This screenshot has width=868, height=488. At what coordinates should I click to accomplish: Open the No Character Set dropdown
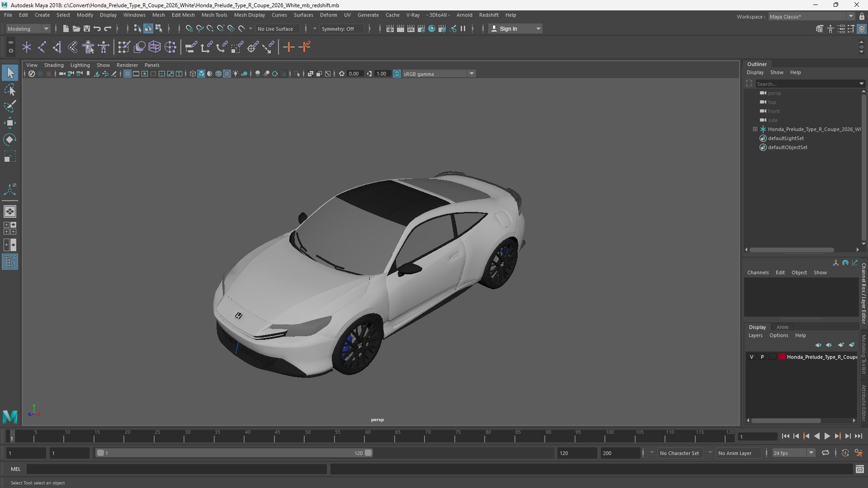tap(679, 453)
